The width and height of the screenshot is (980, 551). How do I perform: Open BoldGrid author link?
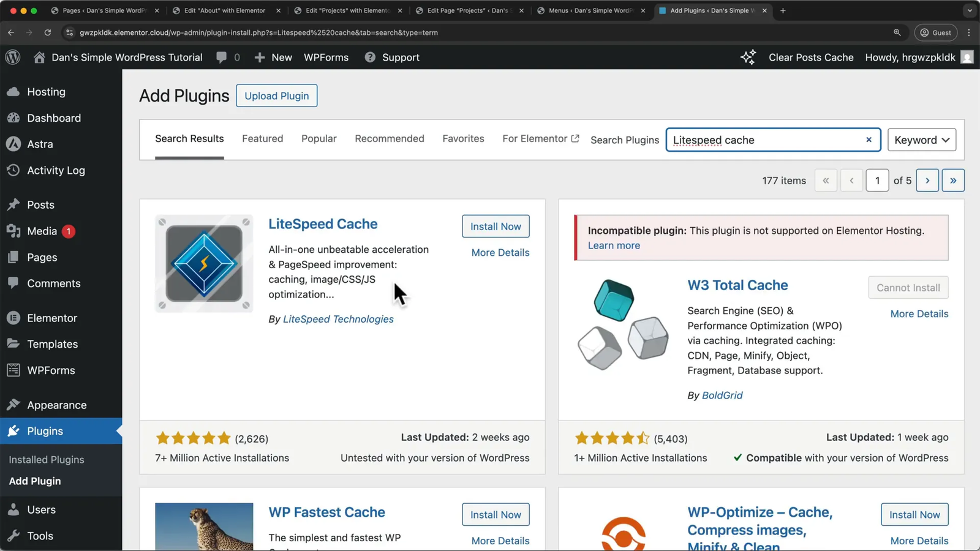(x=722, y=395)
